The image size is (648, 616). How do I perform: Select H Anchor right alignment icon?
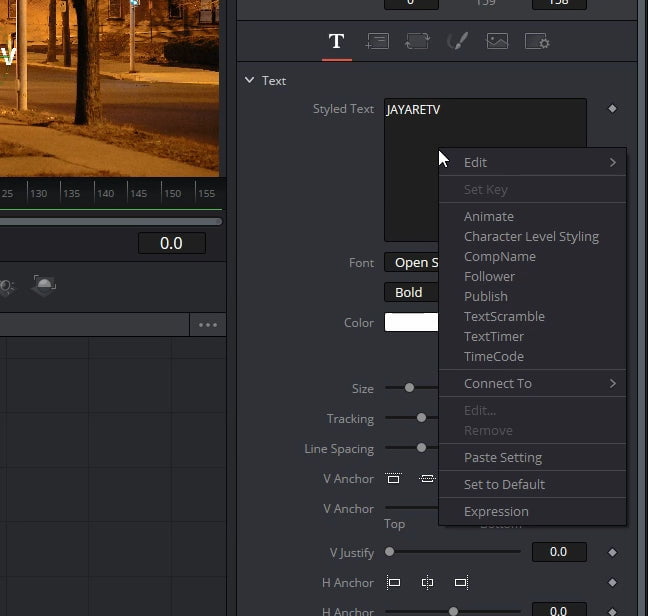click(x=461, y=583)
